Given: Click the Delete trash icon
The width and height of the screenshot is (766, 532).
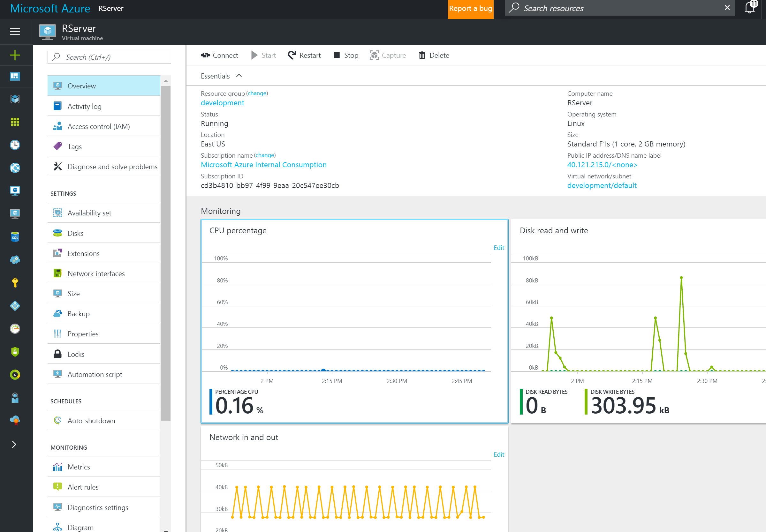Looking at the screenshot, I should tap(422, 55).
